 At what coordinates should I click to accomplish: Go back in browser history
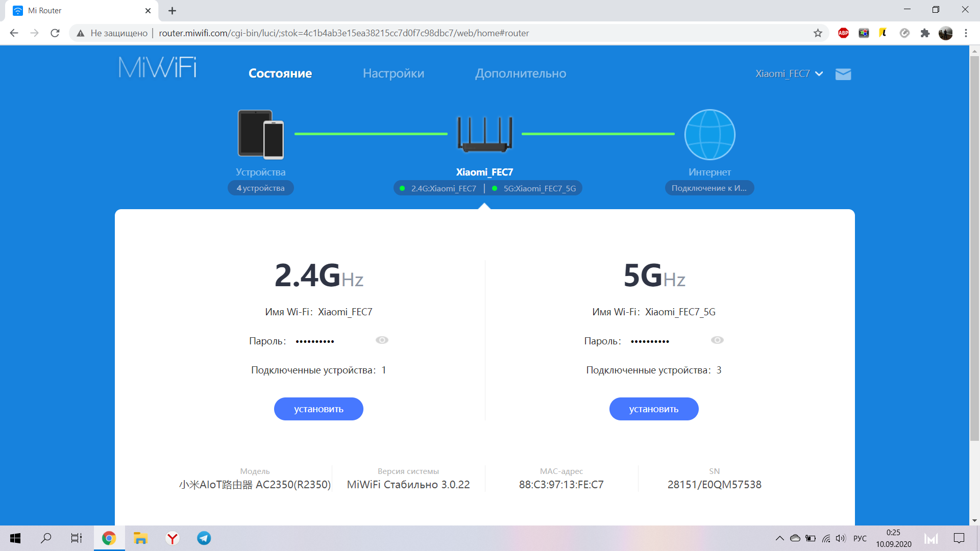pyautogui.click(x=14, y=33)
